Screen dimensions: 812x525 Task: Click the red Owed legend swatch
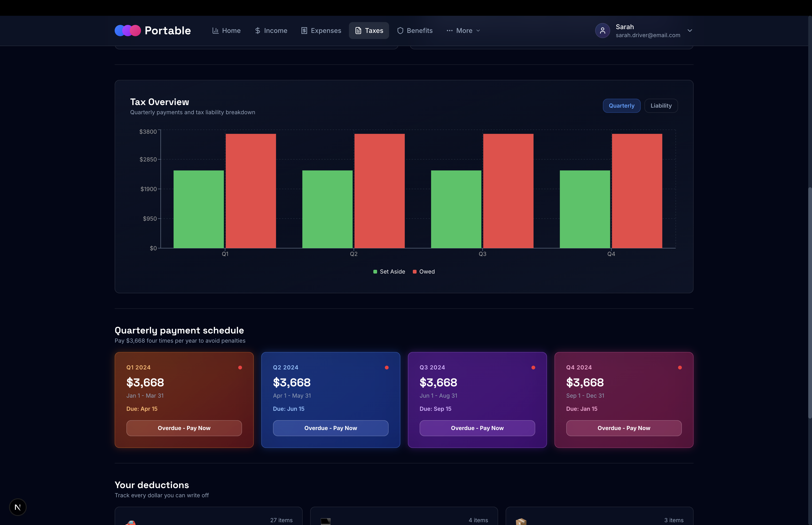click(x=414, y=272)
